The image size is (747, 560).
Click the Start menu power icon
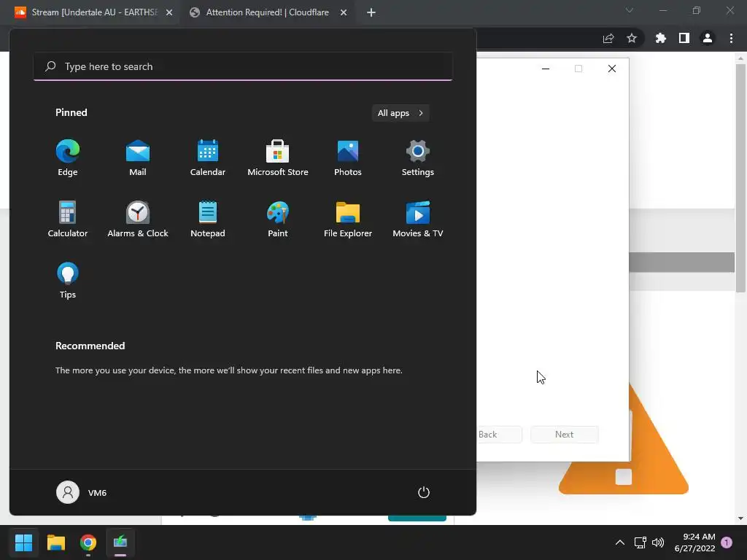click(424, 492)
